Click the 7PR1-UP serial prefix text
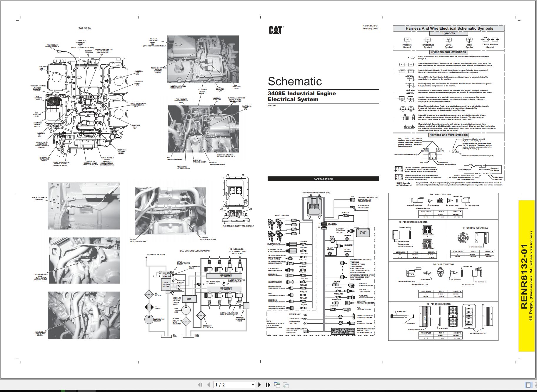The image size is (537, 392). coord(272,105)
